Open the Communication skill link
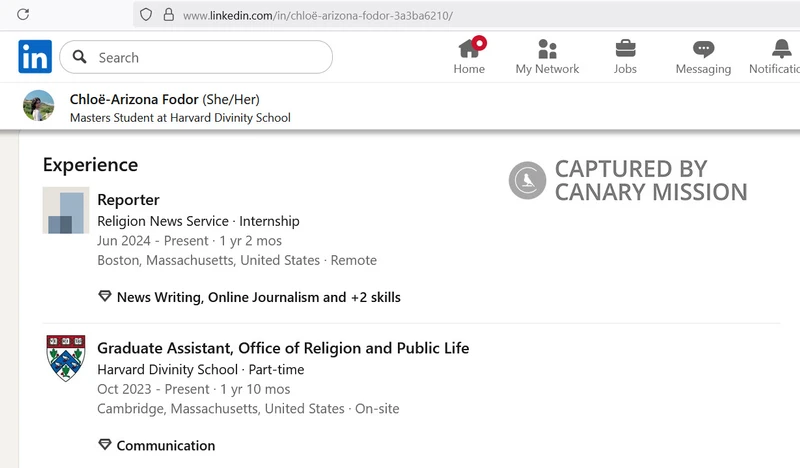This screenshot has width=800, height=468. [165, 445]
